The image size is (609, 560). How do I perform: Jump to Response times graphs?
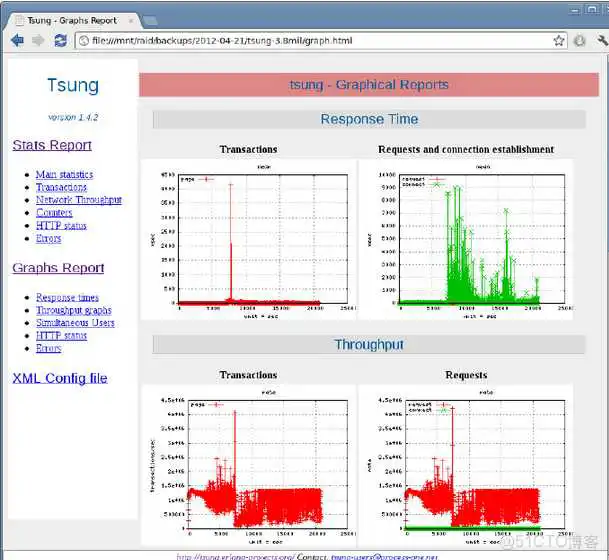pos(67,298)
